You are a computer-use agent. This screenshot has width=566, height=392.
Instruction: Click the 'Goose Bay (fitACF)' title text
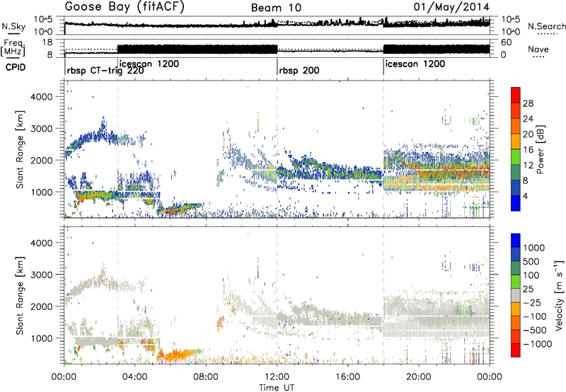click(125, 7)
